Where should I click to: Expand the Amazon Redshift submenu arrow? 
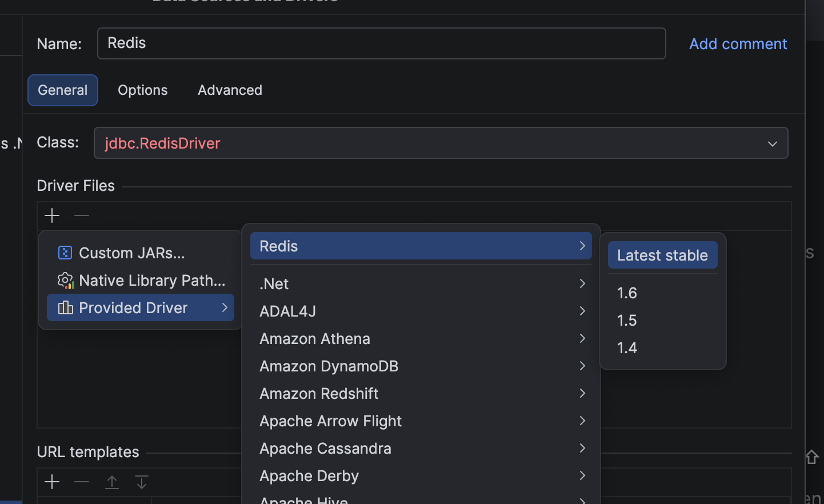click(582, 393)
